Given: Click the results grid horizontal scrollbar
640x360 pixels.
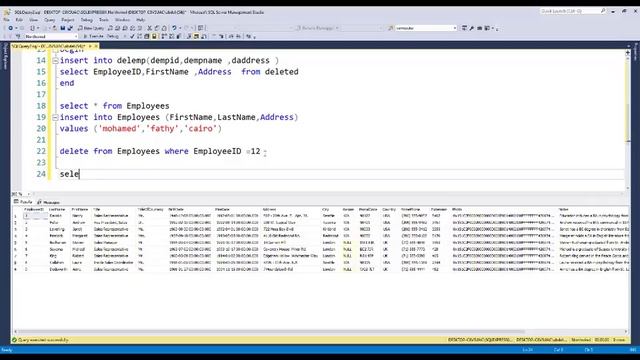Looking at the screenshot, I should click(x=320, y=331).
